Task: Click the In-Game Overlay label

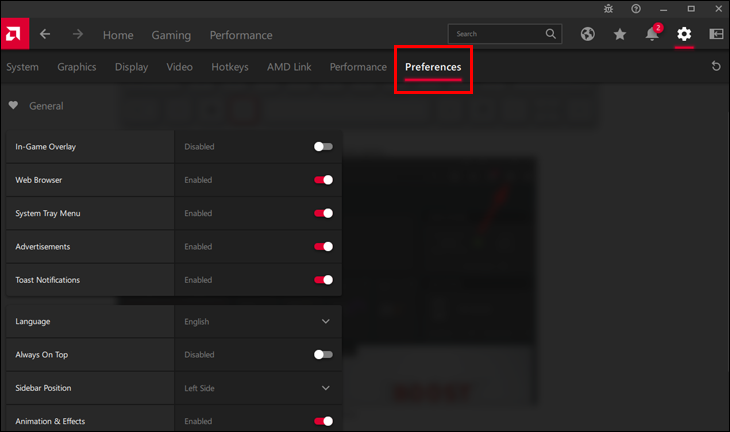Action: pyautogui.click(x=46, y=147)
